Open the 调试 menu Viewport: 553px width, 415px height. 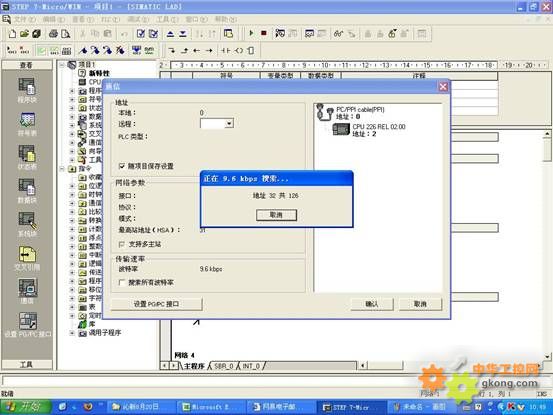point(138,19)
